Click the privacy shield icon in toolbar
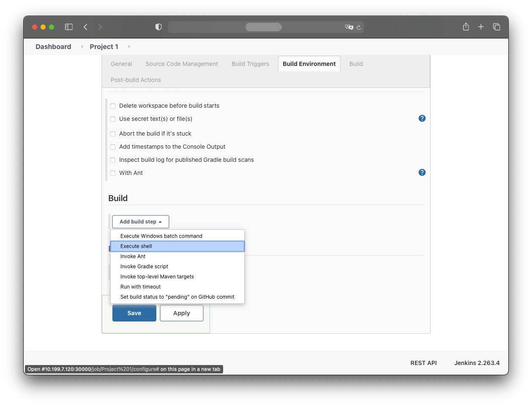This screenshot has width=532, height=406. (158, 27)
